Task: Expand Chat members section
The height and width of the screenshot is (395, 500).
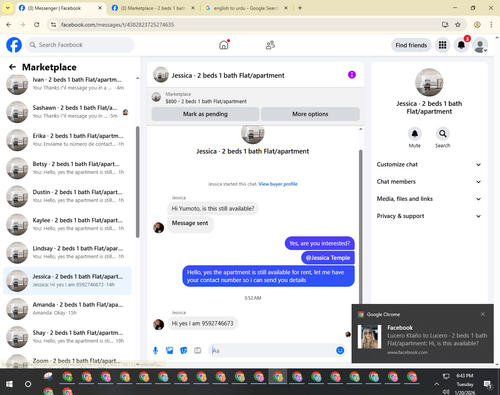Action: point(429,182)
